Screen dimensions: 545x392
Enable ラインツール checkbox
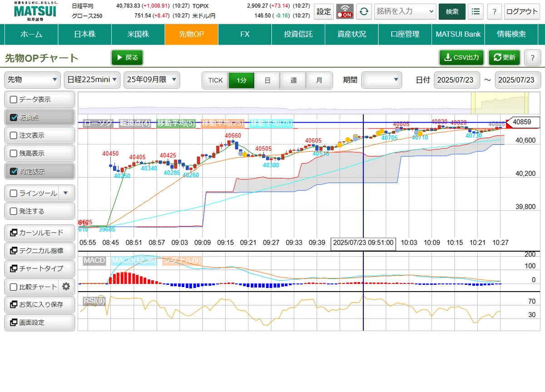tap(14, 193)
